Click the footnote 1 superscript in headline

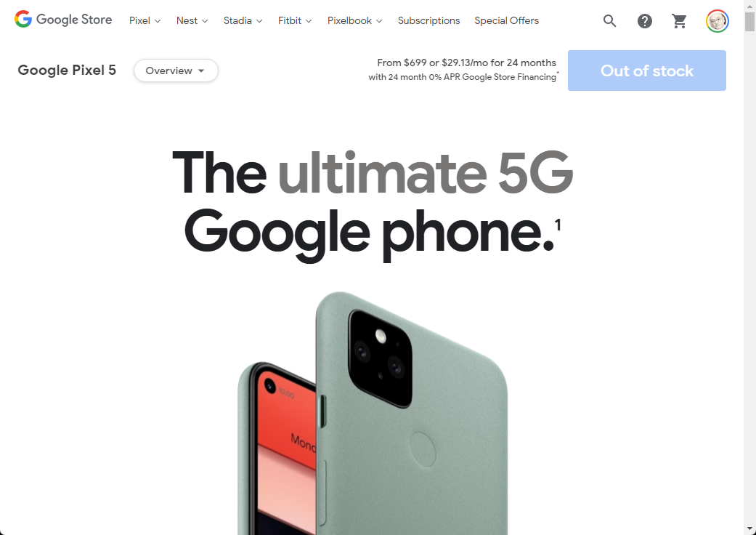click(x=558, y=225)
